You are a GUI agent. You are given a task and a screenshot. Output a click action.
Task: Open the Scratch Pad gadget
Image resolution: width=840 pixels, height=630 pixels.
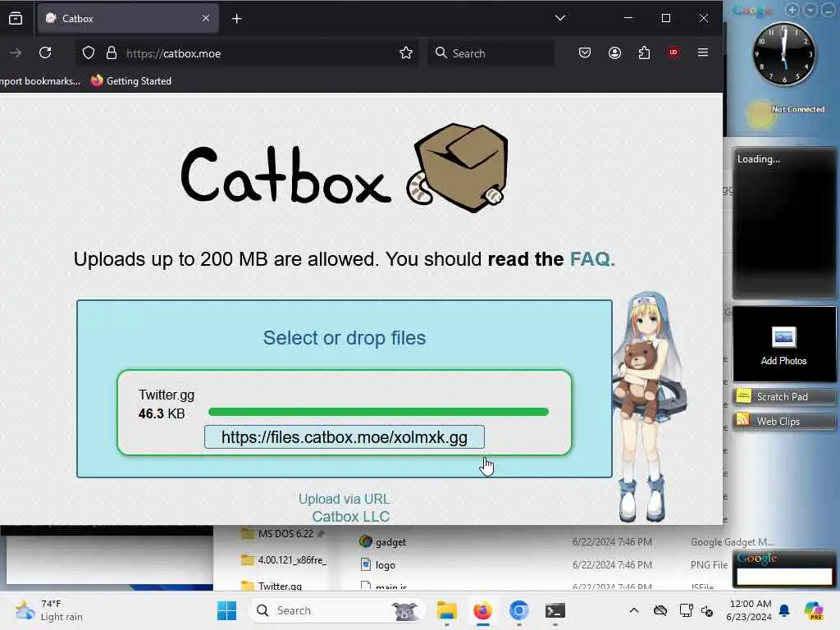783,397
